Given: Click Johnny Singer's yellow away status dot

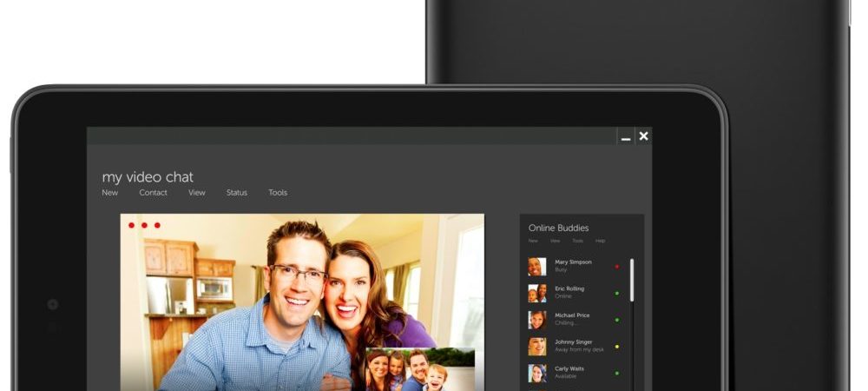Looking at the screenshot, I should pyautogui.click(x=617, y=347).
